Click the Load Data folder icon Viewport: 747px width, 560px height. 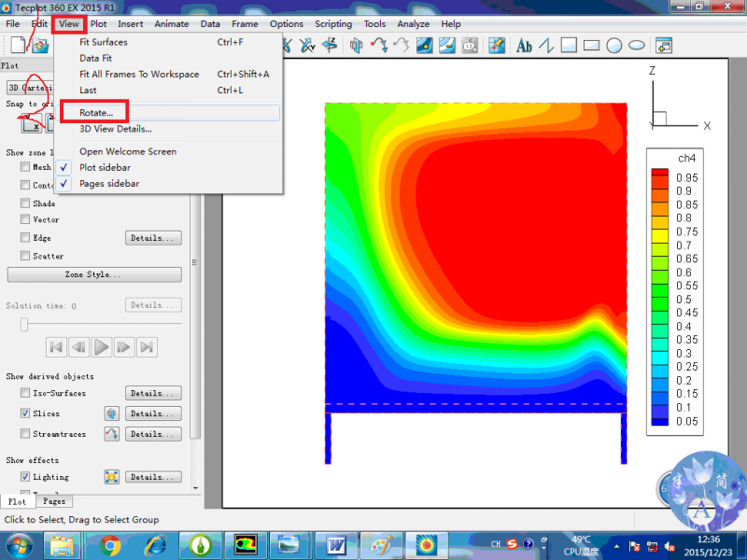40,46
